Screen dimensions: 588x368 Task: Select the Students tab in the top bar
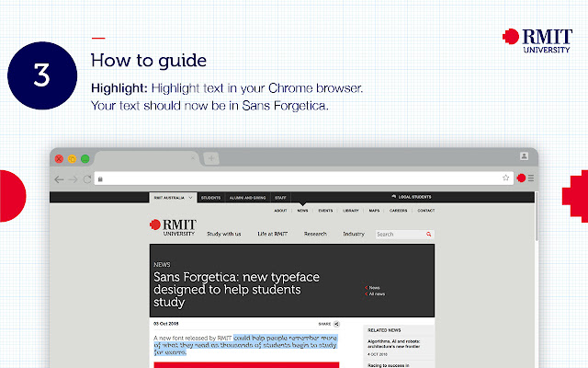pos(210,197)
